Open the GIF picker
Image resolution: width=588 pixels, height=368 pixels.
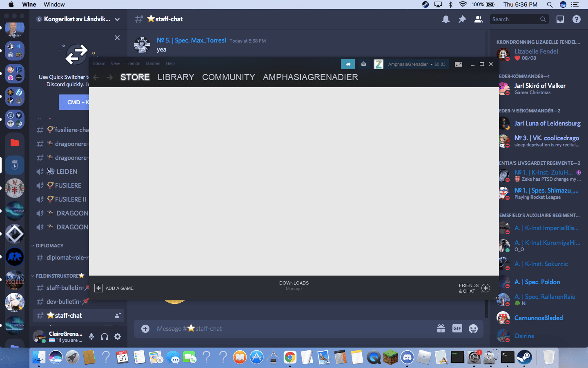coord(457,328)
